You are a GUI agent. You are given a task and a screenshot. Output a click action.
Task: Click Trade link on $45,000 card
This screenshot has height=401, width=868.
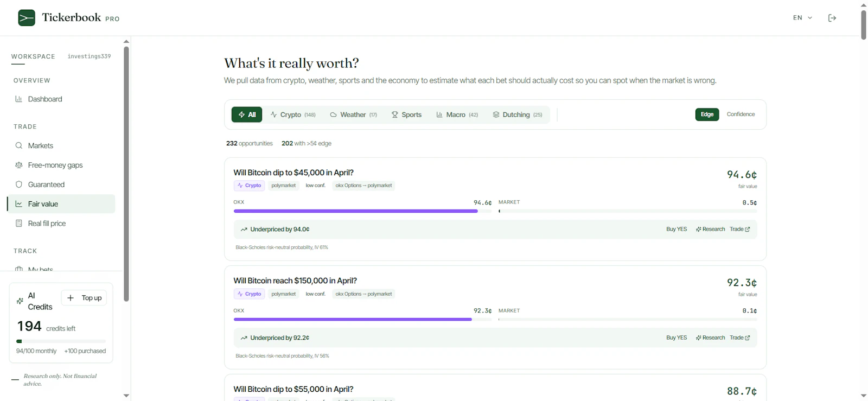[x=739, y=230]
